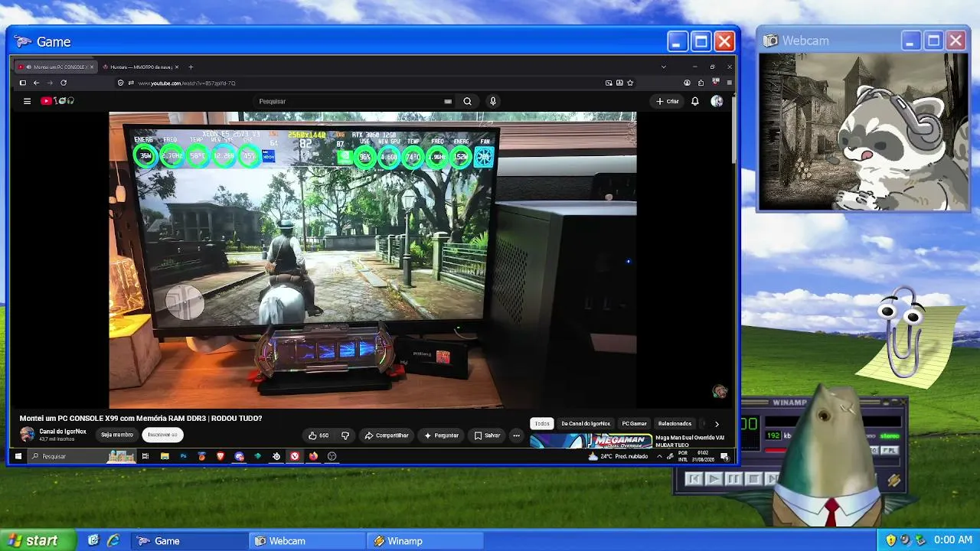
Task: Open File Explorer in the inner taskbar
Action: (x=165, y=456)
